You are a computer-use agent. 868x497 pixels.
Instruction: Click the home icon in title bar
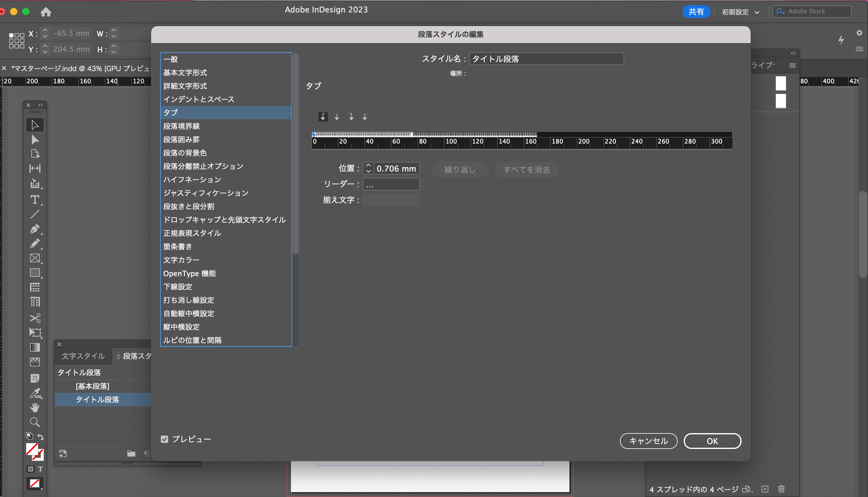(x=46, y=12)
